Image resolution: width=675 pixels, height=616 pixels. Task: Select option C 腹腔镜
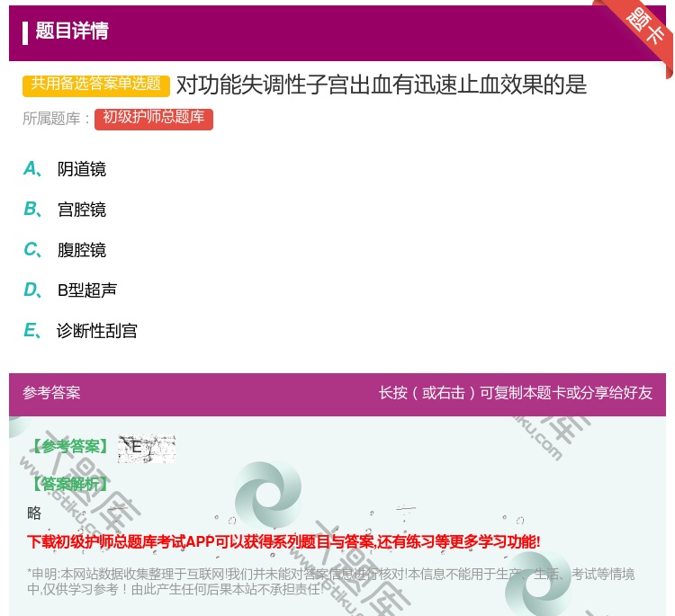click(x=65, y=250)
